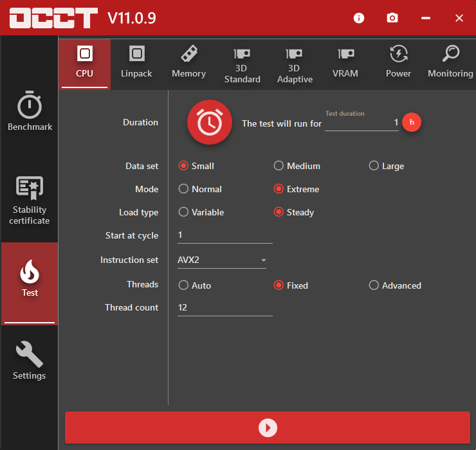Image resolution: width=476 pixels, height=450 pixels.
Task: Open the Memory test tab
Action: coord(189,64)
